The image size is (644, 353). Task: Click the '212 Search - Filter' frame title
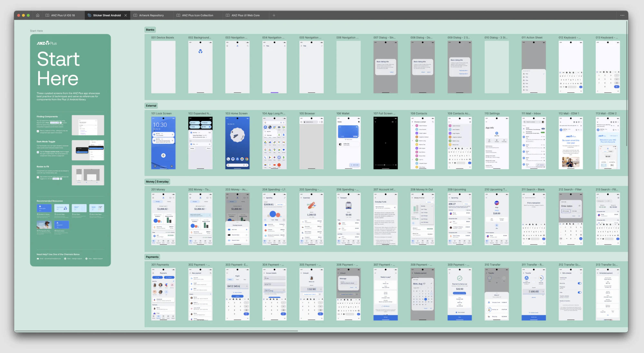570,190
